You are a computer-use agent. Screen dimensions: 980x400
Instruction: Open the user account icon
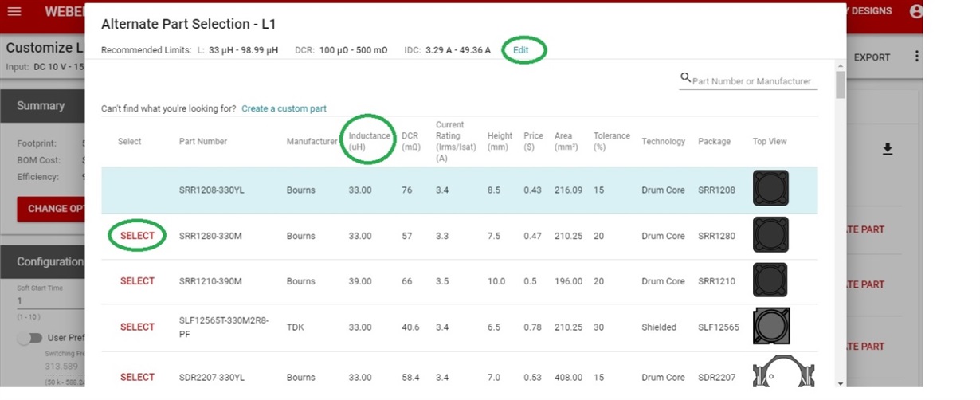916,11
